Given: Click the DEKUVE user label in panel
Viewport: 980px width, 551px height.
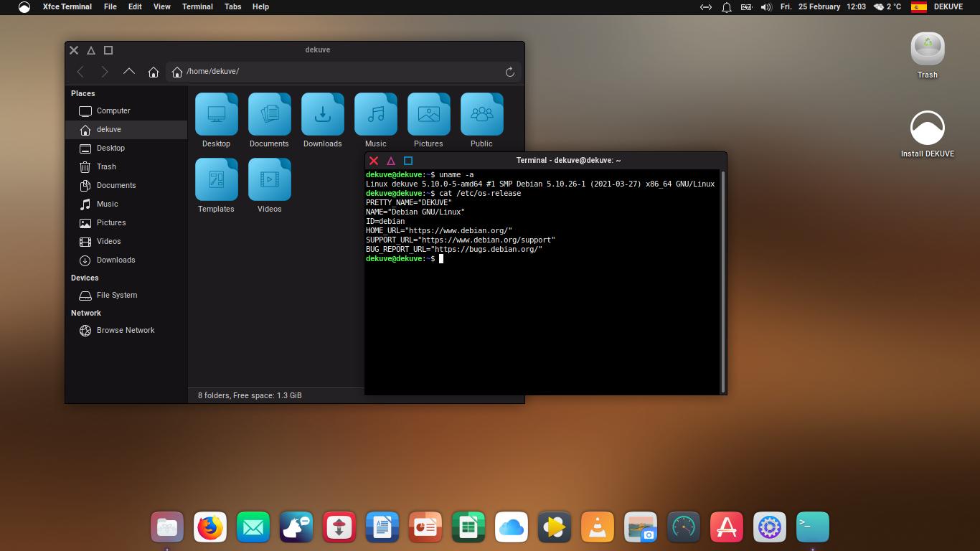Looking at the screenshot, I should (948, 6).
